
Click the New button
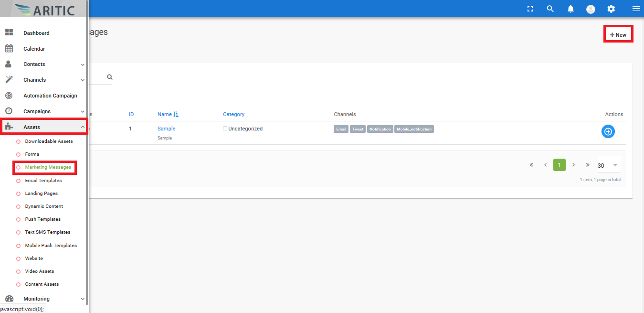[618, 35]
